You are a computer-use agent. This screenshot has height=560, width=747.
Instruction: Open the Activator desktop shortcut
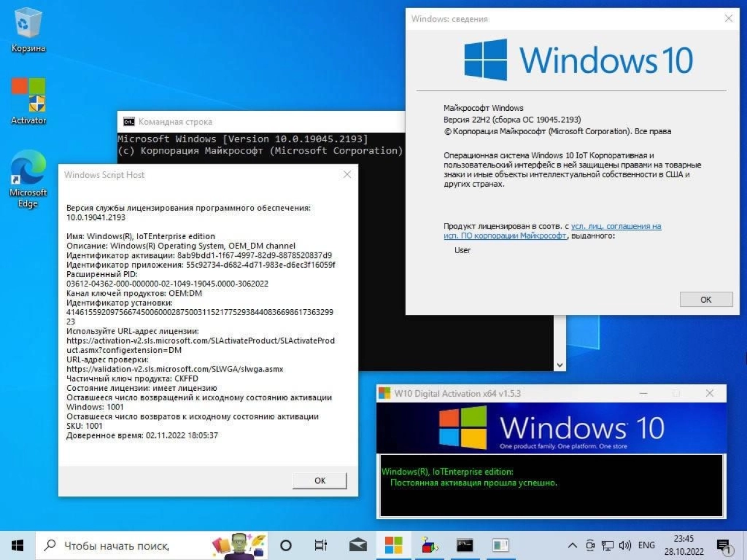click(28, 101)
